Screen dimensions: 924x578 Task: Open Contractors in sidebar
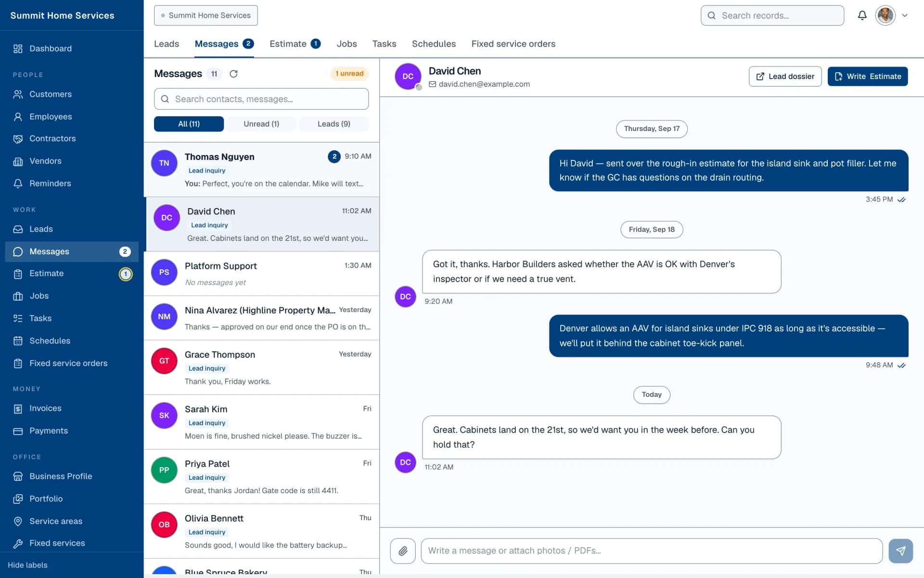tap(72, 139)
